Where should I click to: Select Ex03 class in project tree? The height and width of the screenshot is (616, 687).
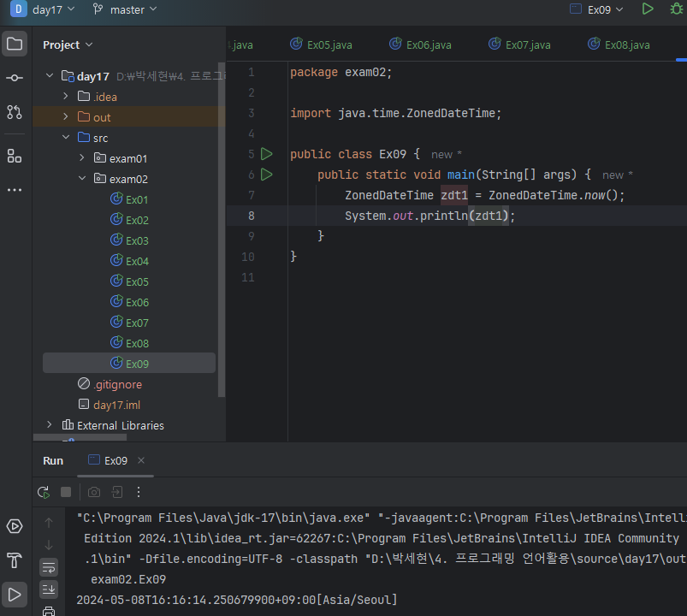129,240
